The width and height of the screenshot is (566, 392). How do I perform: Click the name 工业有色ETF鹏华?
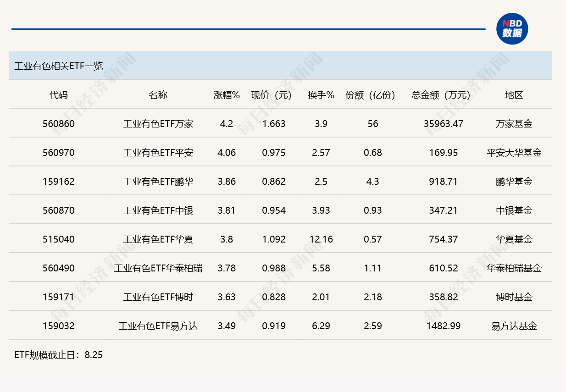click(158, 182)
